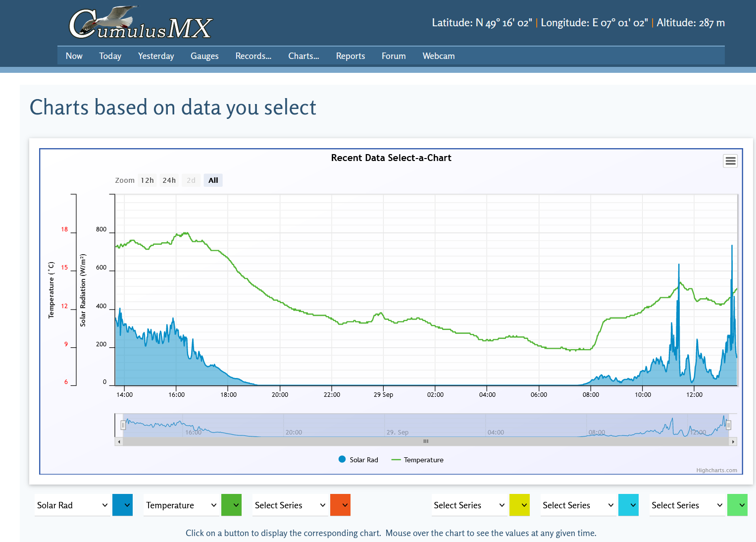This screenshot has height=542, width=756.
Task: Open the Charts menu
Action: [303, 56]
